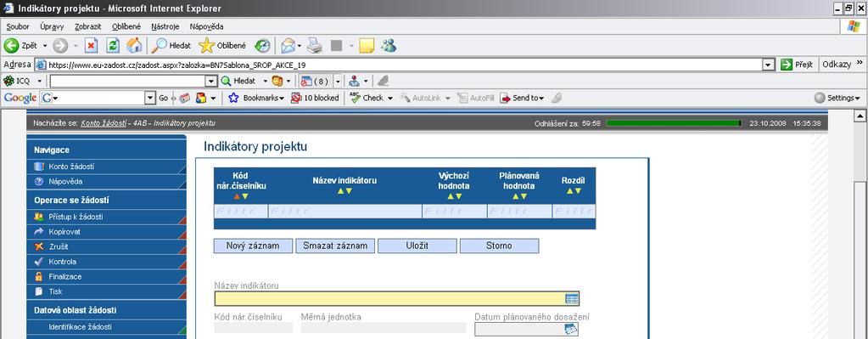Sort Výchozí hodnota column descending
The width and height of the screenshot is (868, 339).
click(x=458, y=196)
